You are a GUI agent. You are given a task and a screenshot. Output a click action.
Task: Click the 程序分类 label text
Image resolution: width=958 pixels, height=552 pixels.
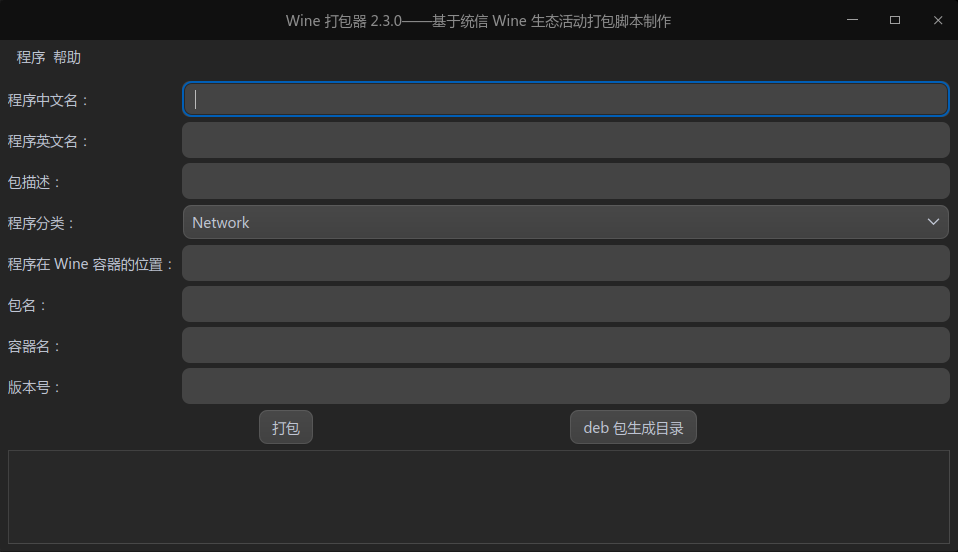tap(41, 223)
